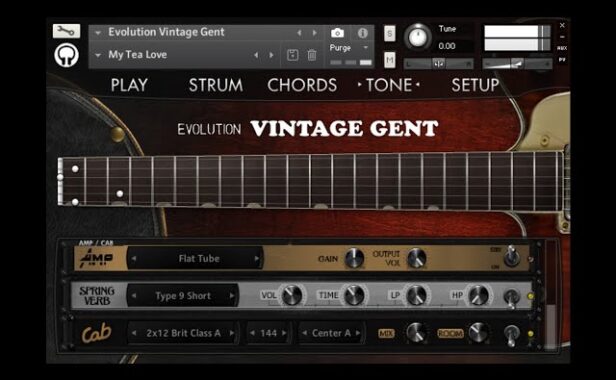Open the instrument info icon
The height and width of the screenshot is (380, 616).
pyautogui.click(x=362, y=33)
